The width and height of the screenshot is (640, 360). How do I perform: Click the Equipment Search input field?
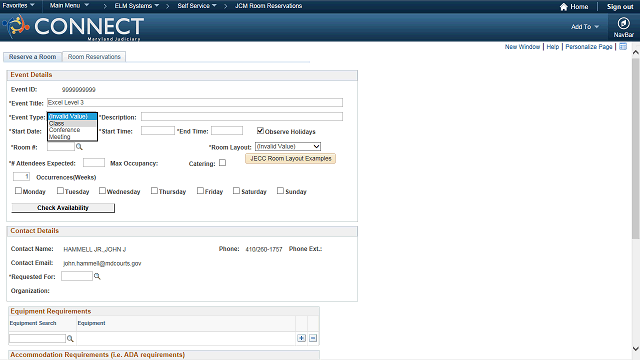(x=38, y=338)
